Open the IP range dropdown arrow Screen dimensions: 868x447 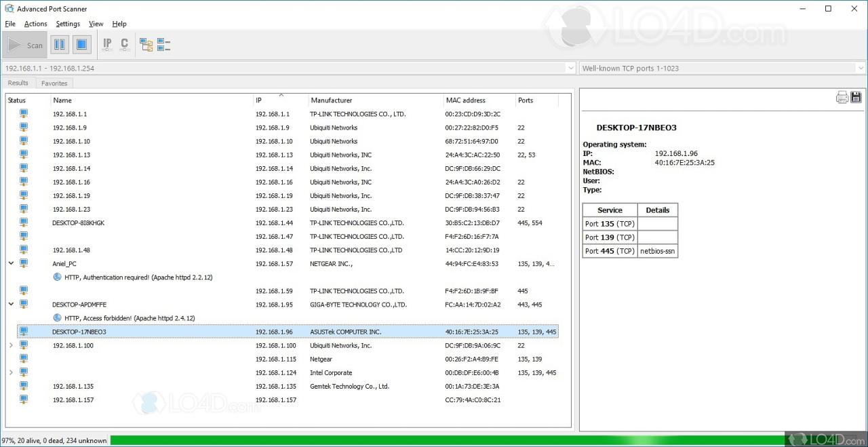(x=570, y=68)
